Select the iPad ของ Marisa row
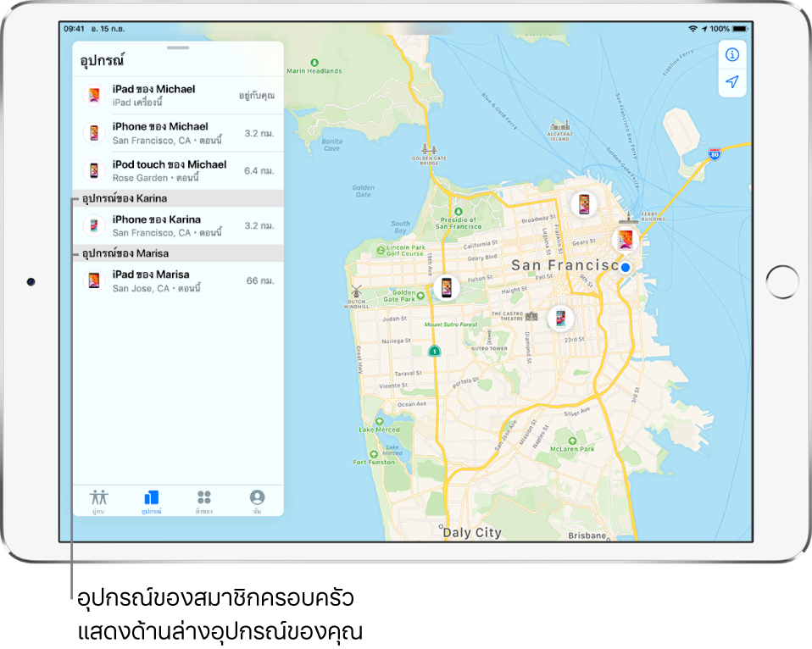The image size is (812, 649). pyautogui.click(x=178, y=281)
